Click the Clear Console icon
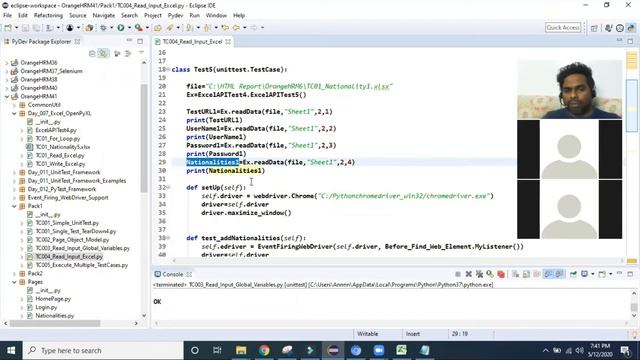This screenshot has height=360, width=640. (x=516, y=274)
